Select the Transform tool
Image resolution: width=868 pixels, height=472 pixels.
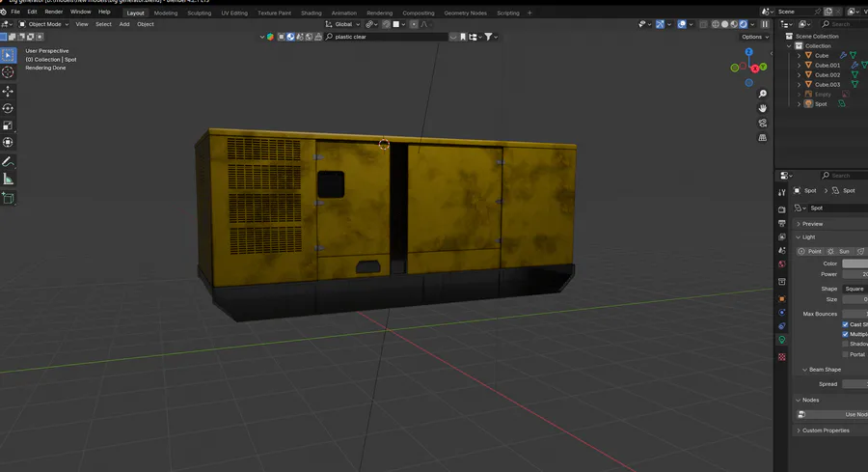click(8, 143)
